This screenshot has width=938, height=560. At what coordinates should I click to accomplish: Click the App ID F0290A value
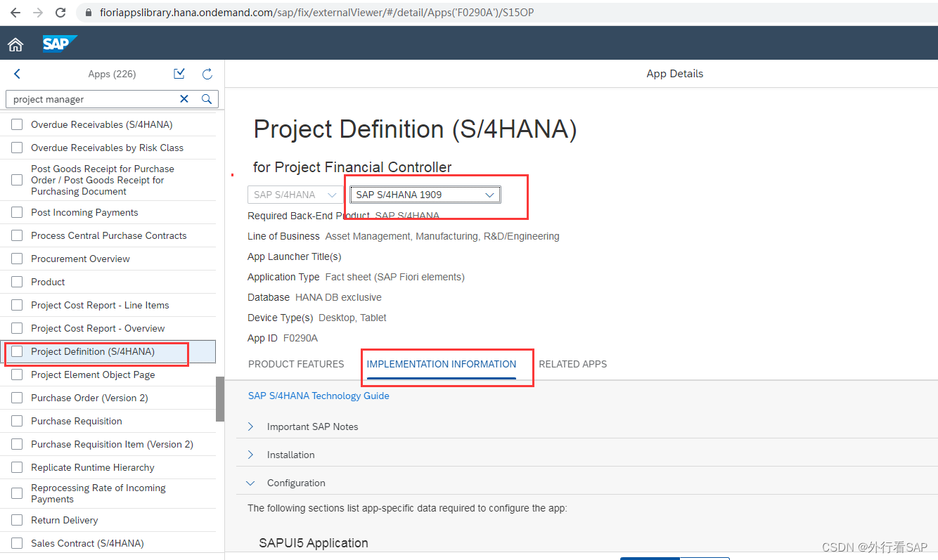click(300, 338)
